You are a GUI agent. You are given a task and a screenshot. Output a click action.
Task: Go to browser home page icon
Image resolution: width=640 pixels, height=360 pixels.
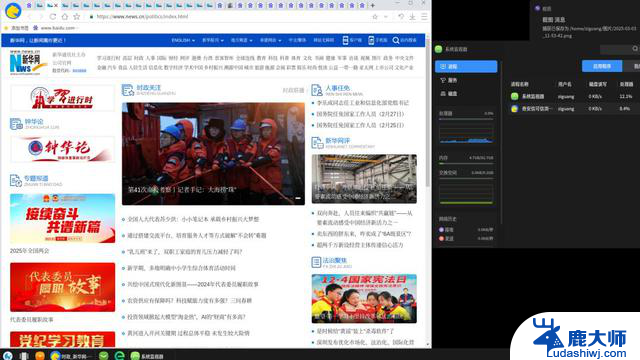click(64, 17)
